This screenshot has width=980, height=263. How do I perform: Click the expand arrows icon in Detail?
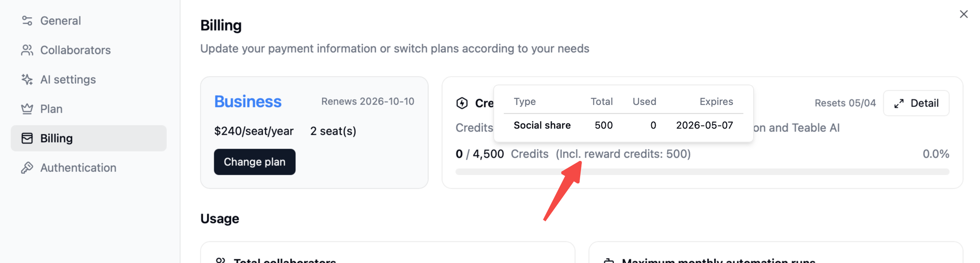tap(899, 104)
